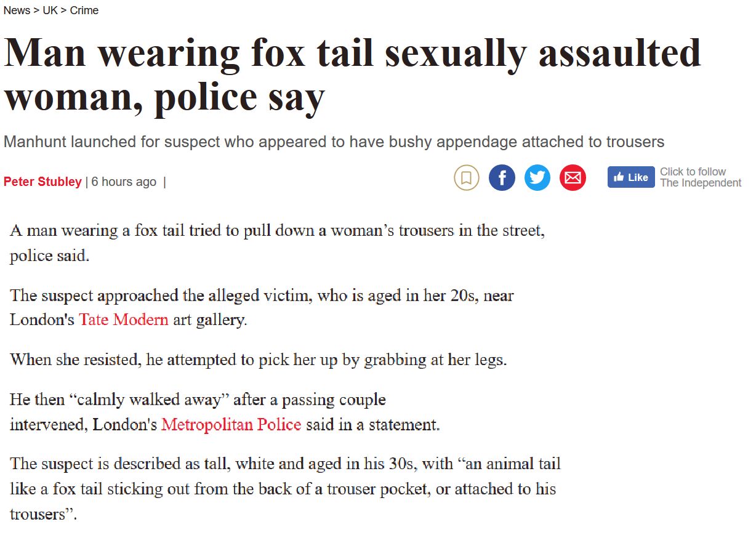Click the article subheading about the manhunt
The width and height of the screenshot is (756, 543).
coord(333,141)
